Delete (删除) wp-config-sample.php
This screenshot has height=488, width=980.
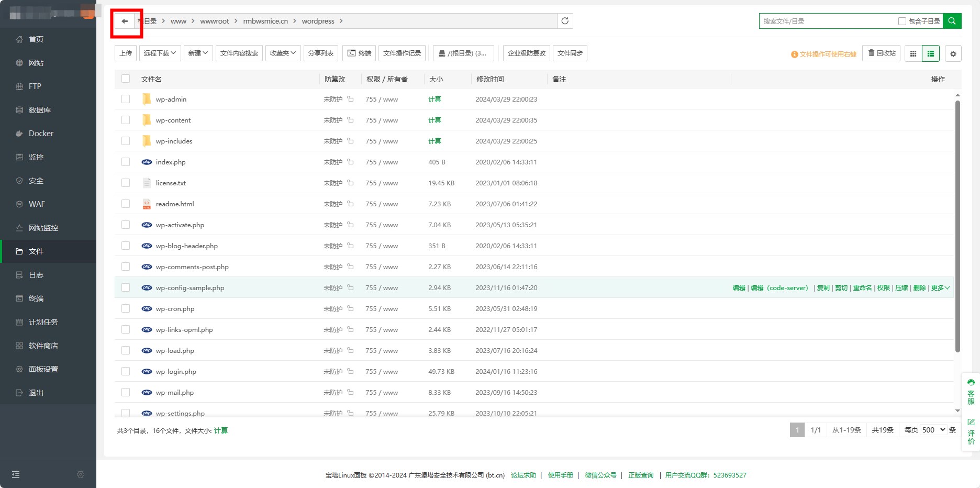click(919, 287)
